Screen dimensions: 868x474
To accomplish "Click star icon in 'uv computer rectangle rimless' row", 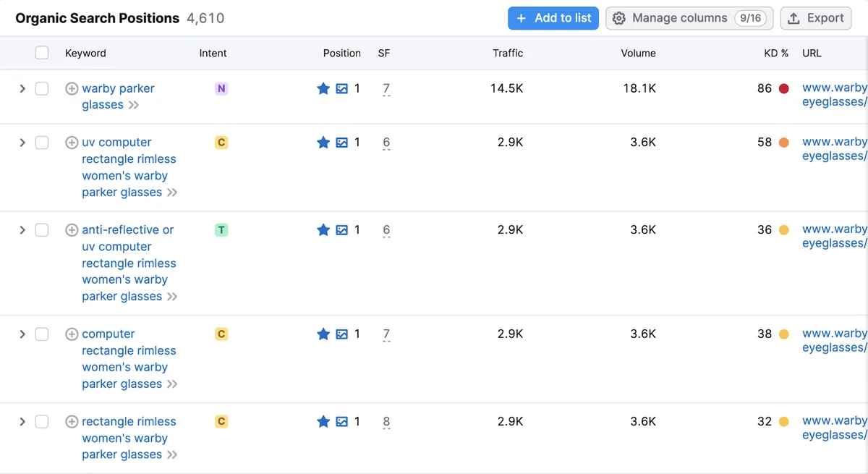I will pyautogui.click(x=323, y=143).
